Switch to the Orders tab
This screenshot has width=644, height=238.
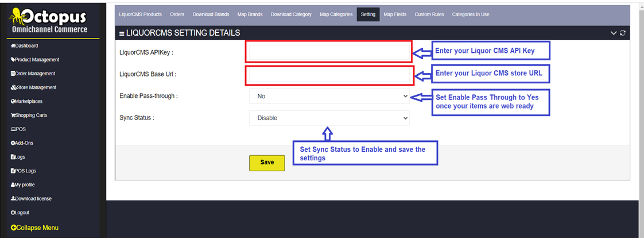[x=177, y=14]
